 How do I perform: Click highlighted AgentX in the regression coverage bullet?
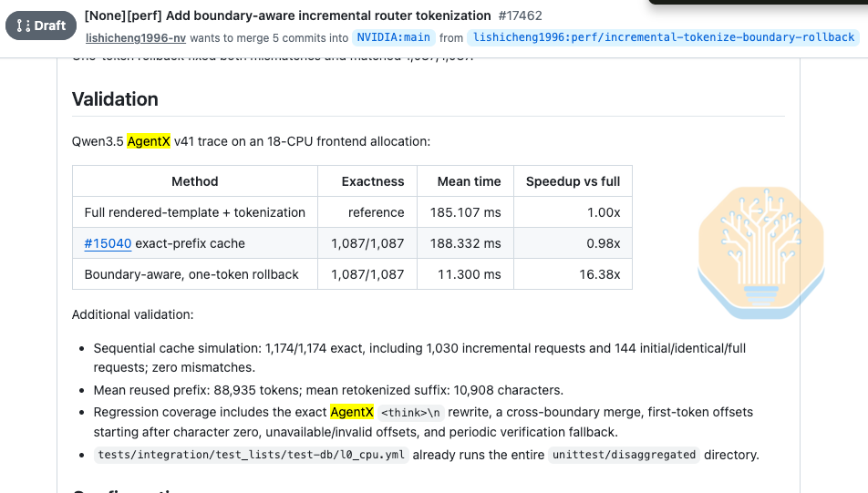(x=352, y=412)
